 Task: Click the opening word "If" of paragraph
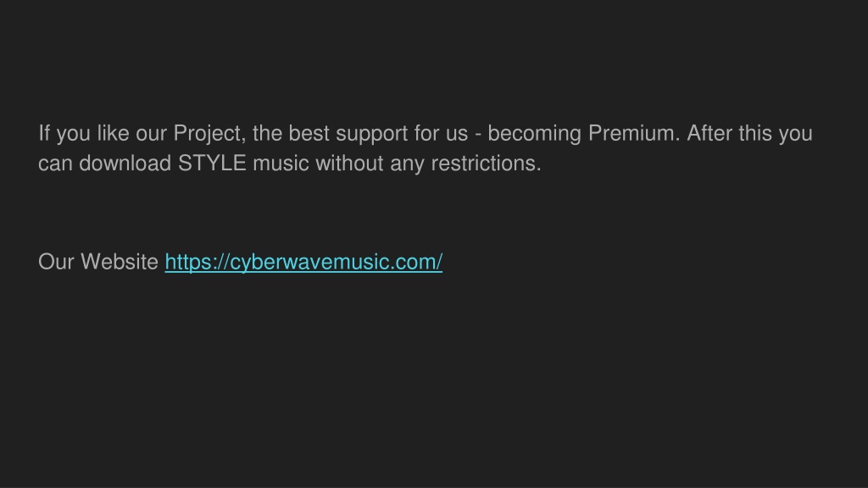(x=44, y=133)
